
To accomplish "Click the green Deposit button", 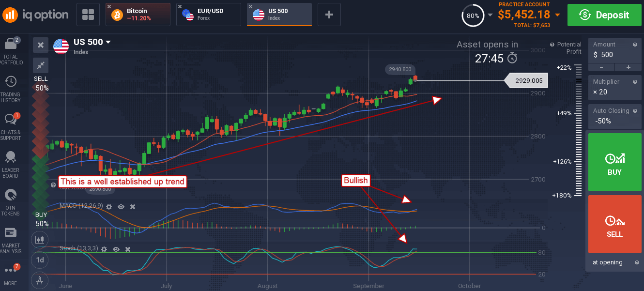I will point(605,15).
